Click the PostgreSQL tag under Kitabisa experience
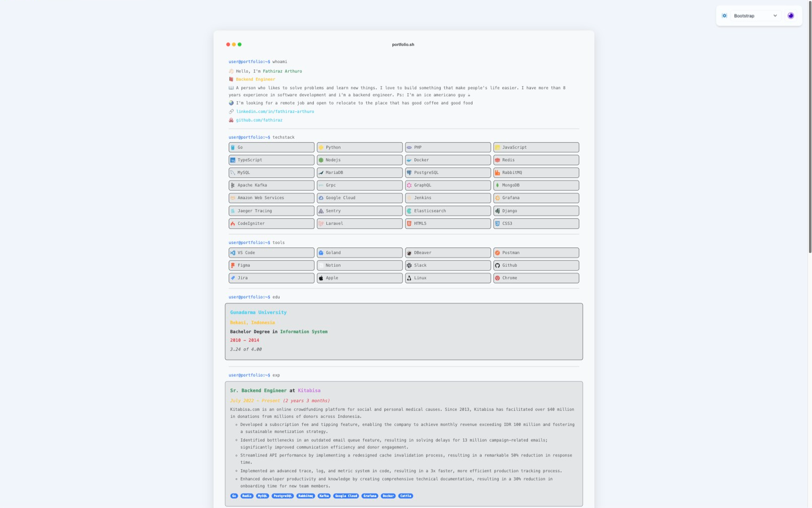 [283, 496]
